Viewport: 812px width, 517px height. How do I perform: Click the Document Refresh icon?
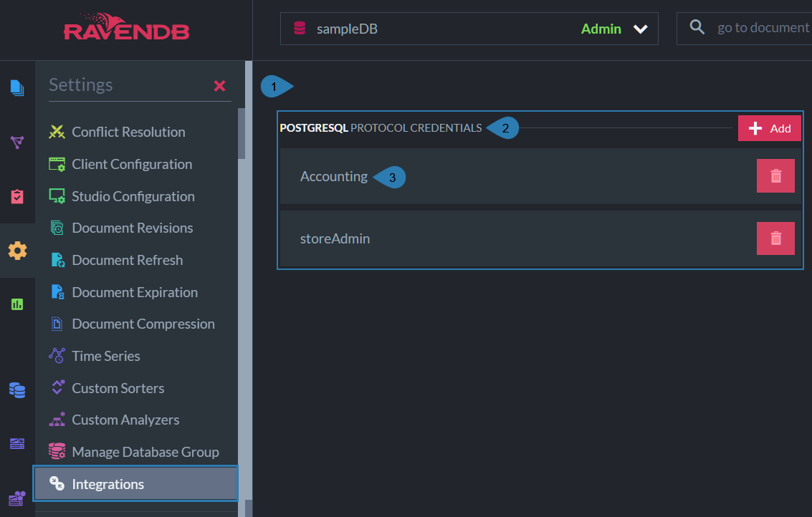tap(57, 260)
